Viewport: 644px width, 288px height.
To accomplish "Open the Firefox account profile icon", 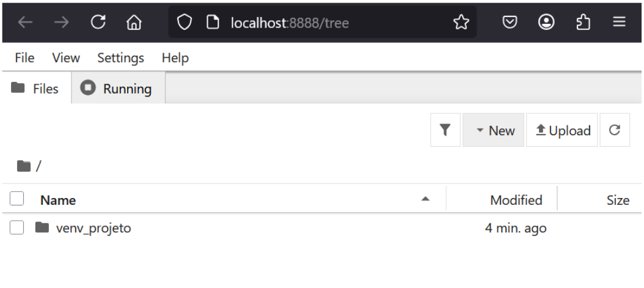I will (546, 22).
